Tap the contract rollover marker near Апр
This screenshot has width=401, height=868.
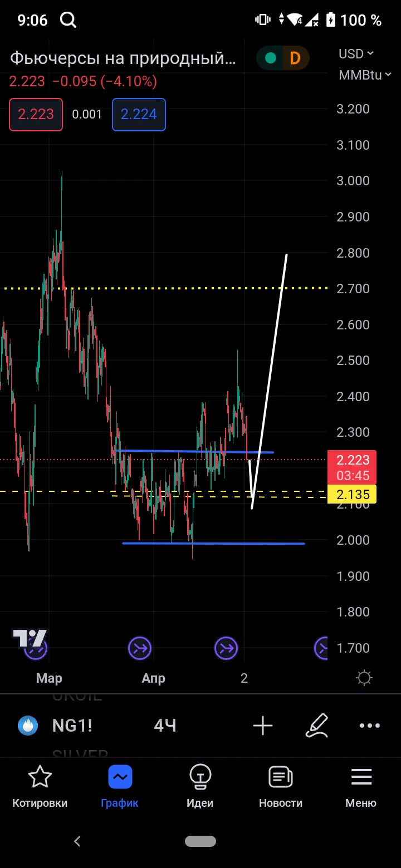coord(140,648)
